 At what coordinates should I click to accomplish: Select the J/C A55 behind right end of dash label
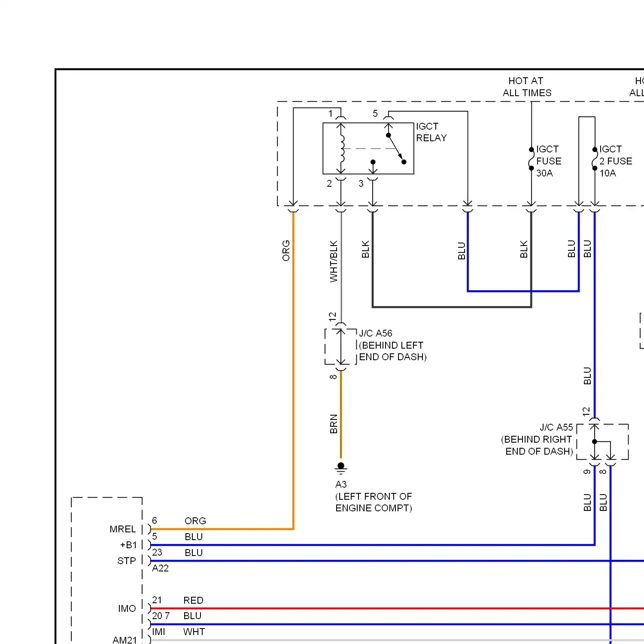coord(537,439)
